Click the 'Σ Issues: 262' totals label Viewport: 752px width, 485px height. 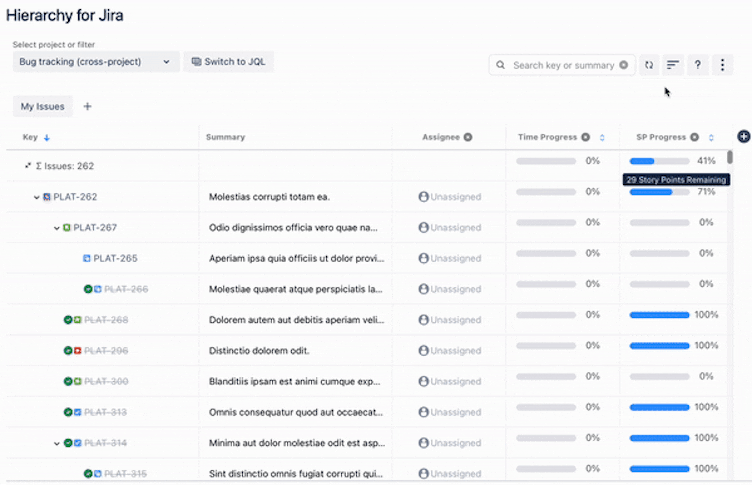point(65,166)
